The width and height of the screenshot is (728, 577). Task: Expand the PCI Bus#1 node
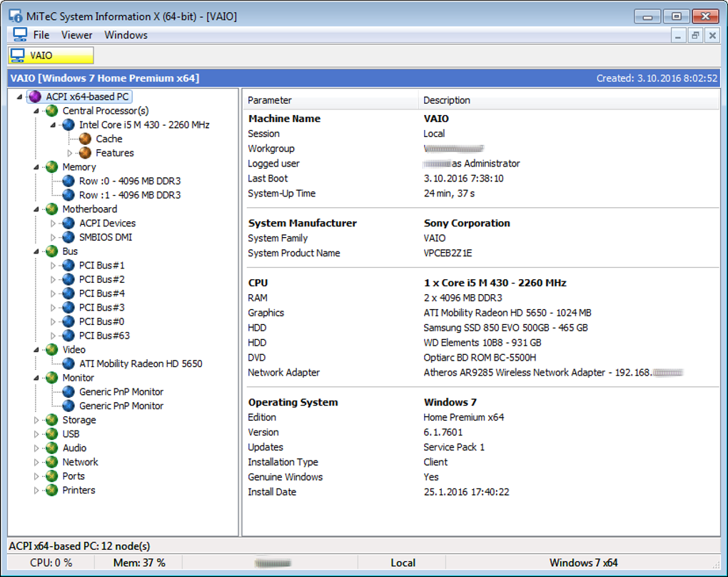click(x=53, y=266)
